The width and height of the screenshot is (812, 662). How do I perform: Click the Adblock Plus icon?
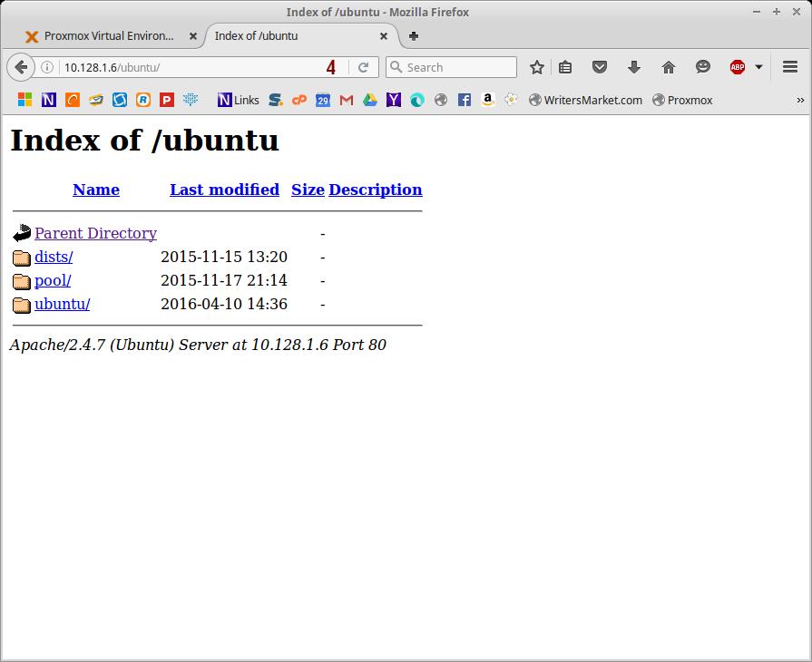(x=738, y=67)
